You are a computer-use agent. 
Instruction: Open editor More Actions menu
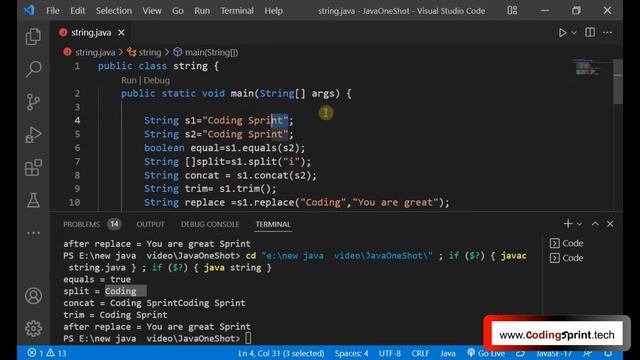pyautogui.click(x=607, y=32)
